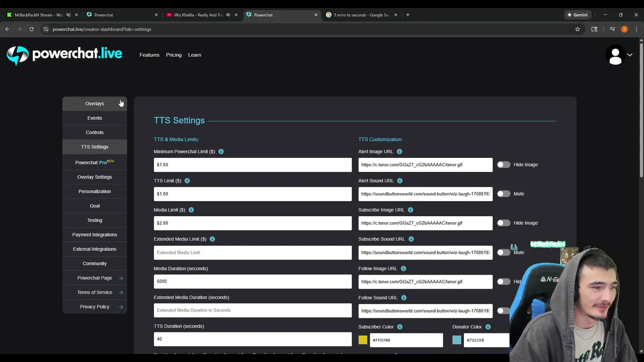Open Payment Integrations in sidebar
This screenshot has height=362, width=644.
tap(95, 235)
